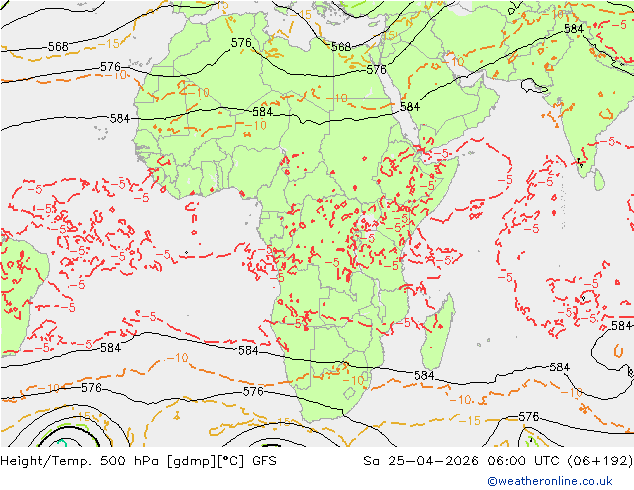Select the Sa 25-04-2026 06:00 UTC date text
The height and width of the screenshot is (490, 634).
point(498,461)
